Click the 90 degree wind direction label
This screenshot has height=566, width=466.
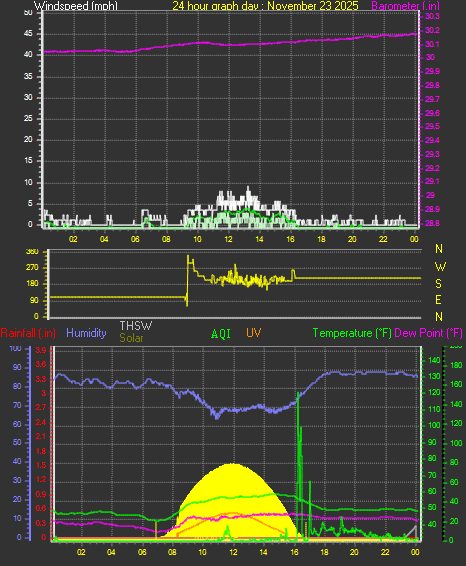point(34,300)
